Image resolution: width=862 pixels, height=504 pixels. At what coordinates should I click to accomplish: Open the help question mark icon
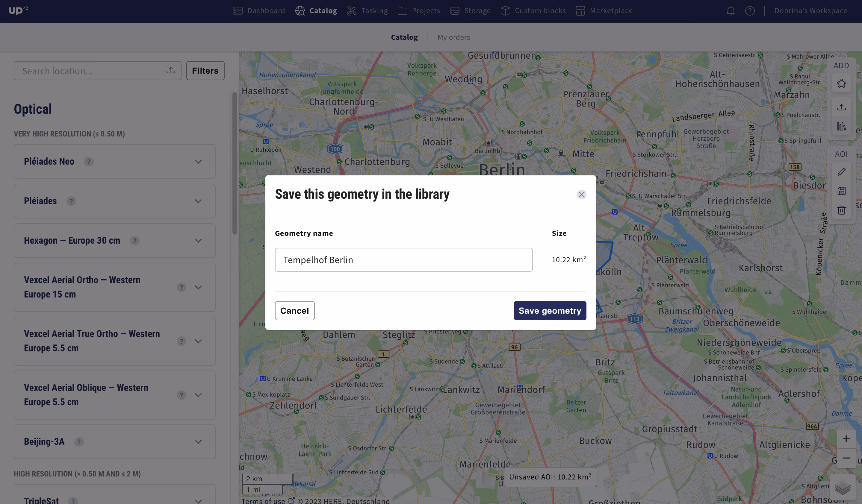coord(750,11)
